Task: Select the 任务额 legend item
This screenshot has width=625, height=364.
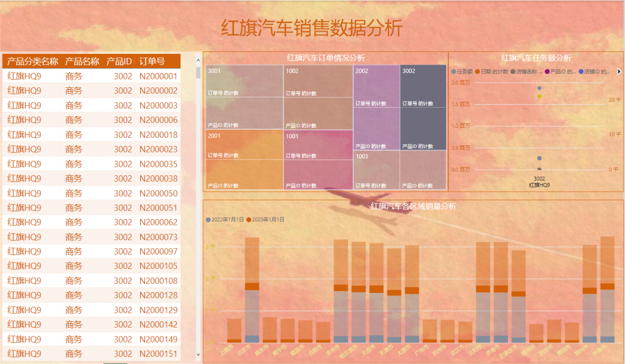Action: [x=462, y=72]
